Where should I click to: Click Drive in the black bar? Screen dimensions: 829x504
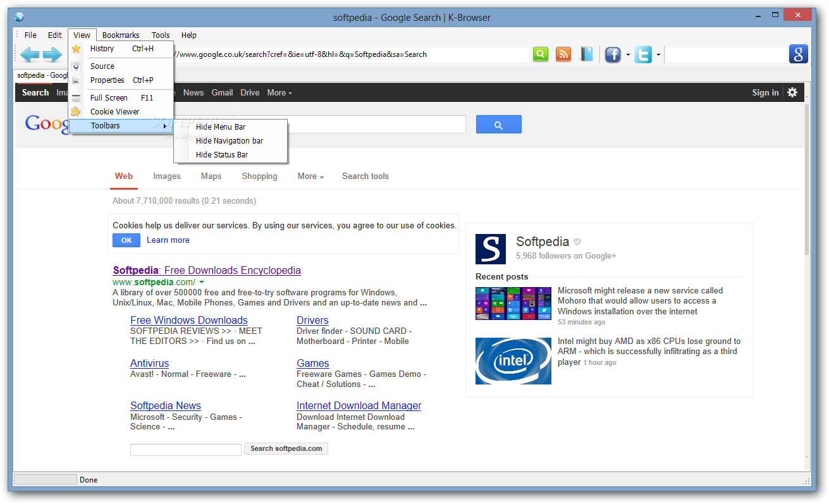coord(250,93)
